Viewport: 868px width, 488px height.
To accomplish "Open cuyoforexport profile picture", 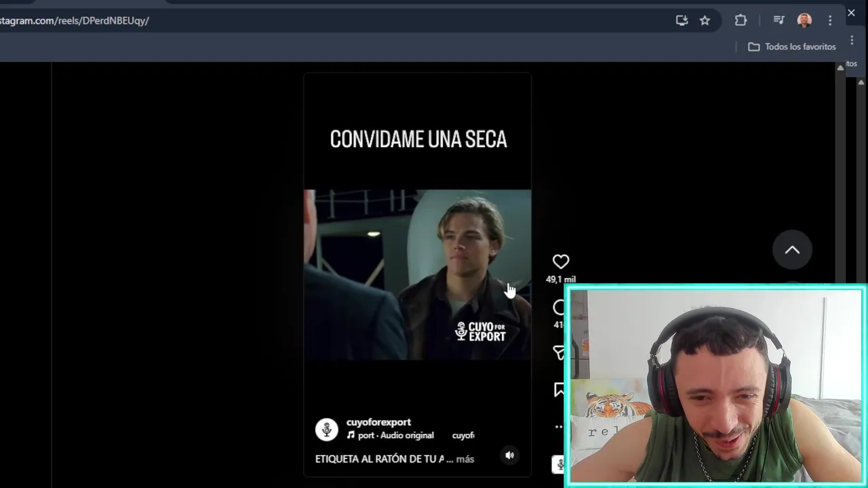I will [327, 429].
